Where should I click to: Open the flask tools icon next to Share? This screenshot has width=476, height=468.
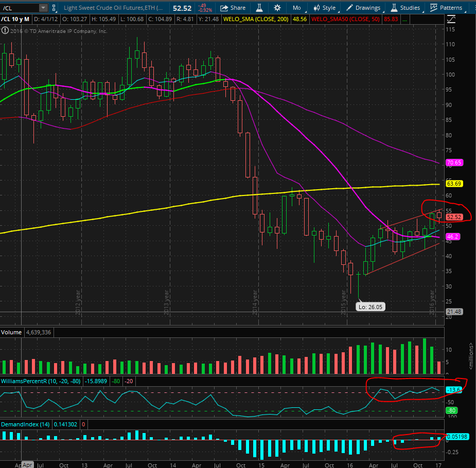point(259,8)
